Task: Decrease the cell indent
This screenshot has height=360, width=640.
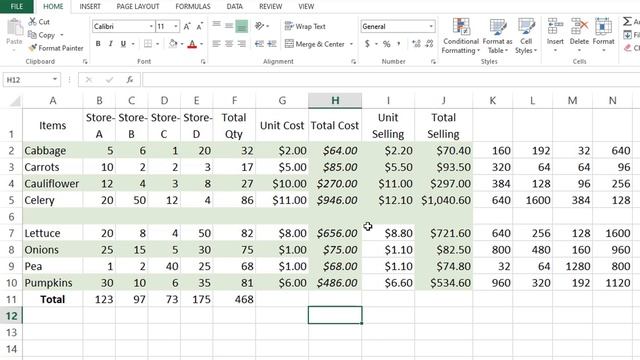Action: 259,44
